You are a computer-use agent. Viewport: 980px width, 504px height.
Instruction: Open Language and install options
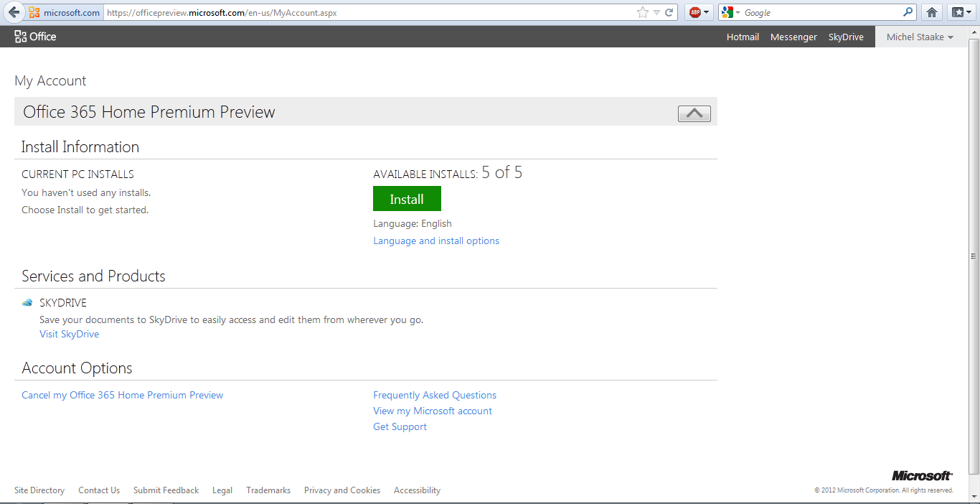point(436,241)
